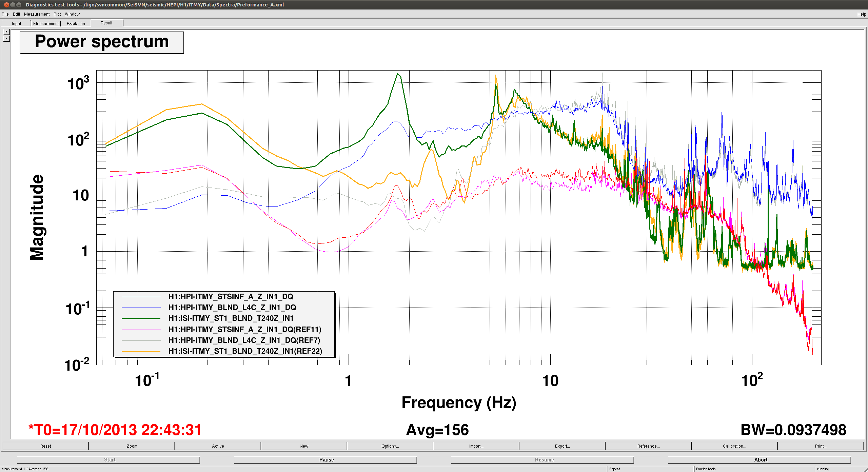
Task: Click the running status indicator
Action: [x=823, y=469]
